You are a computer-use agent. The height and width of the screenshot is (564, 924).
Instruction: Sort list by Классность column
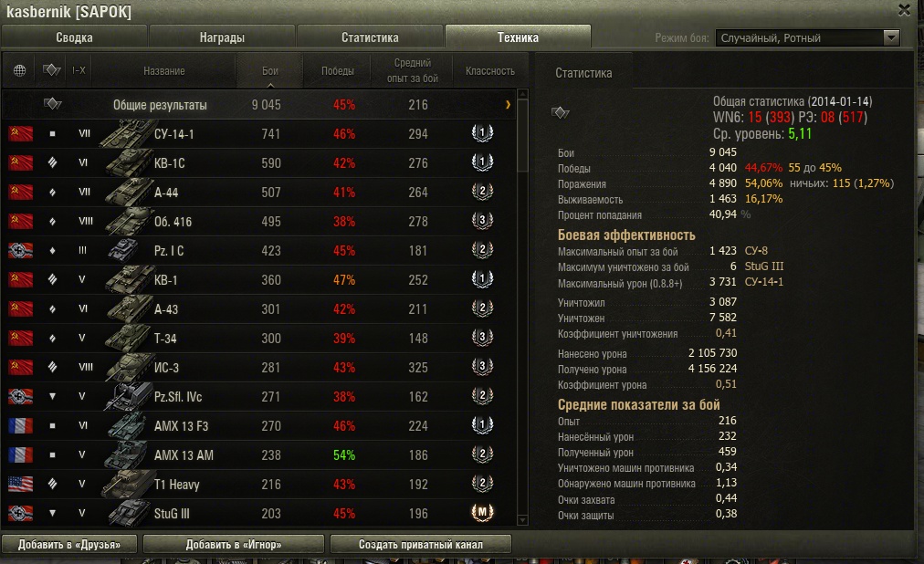(490, 70)
